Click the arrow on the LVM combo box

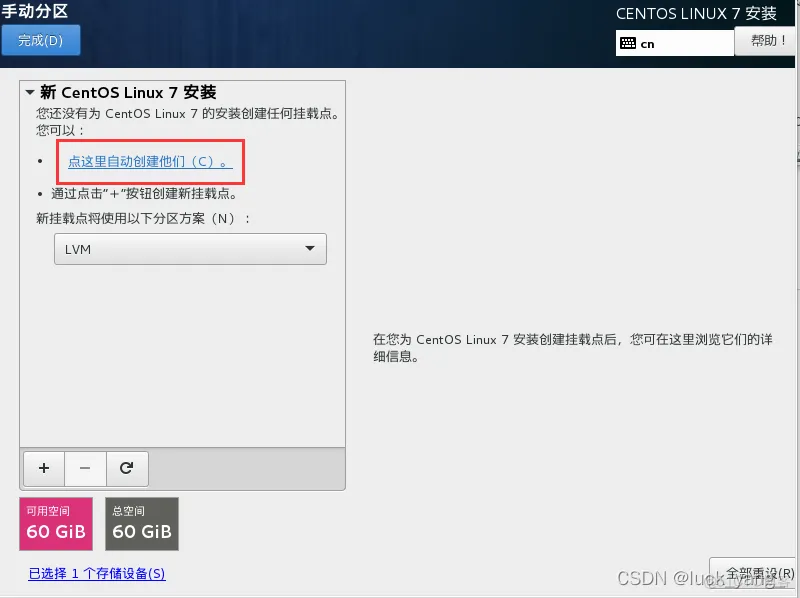(x=310, y=249)
